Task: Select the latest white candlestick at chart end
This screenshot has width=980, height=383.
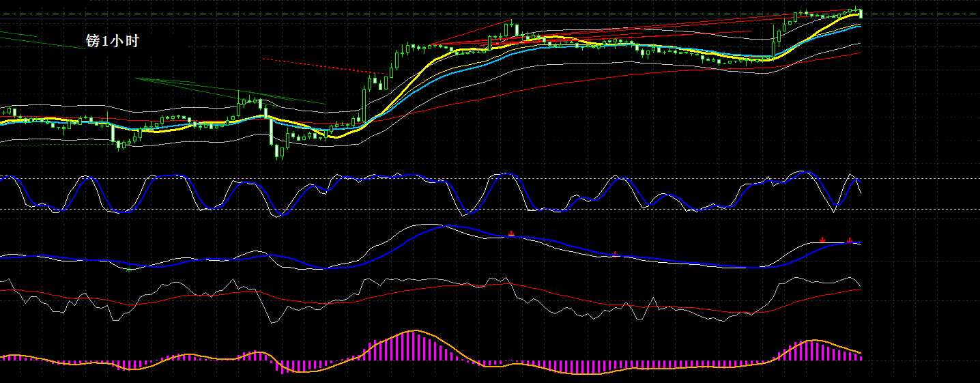Action: point(861,13)
